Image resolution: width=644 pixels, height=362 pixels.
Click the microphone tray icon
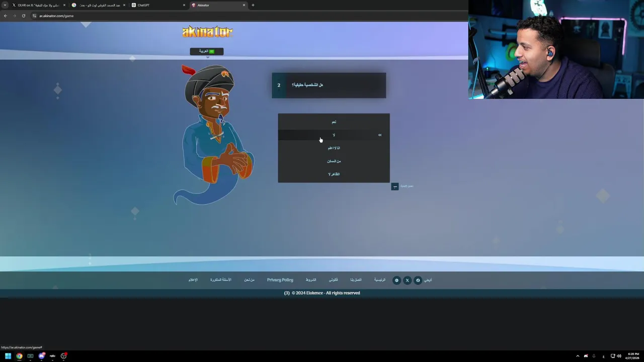594,356
